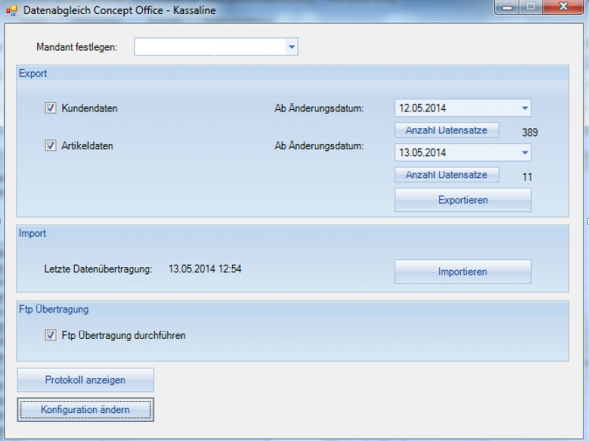Image resolution: width=589 pixels, height=441 pixels.
Task: Click the Importieren button
Action: tap(463, 272)
